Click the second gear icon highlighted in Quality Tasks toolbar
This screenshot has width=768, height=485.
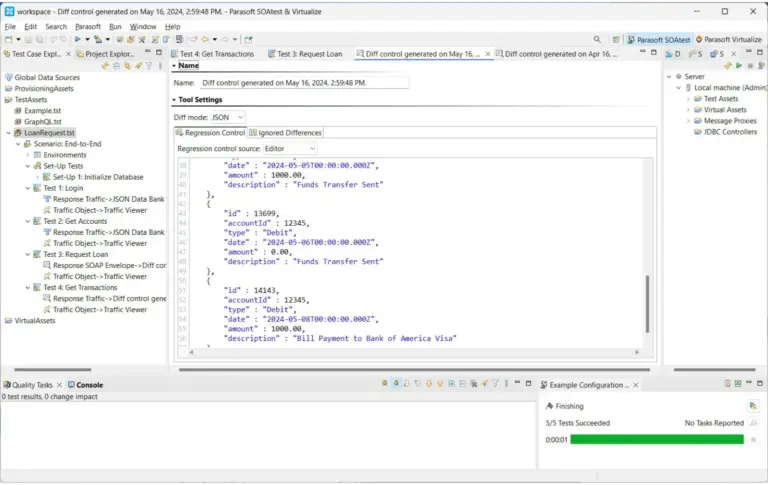pyautogui.click(x=396, y=384)
